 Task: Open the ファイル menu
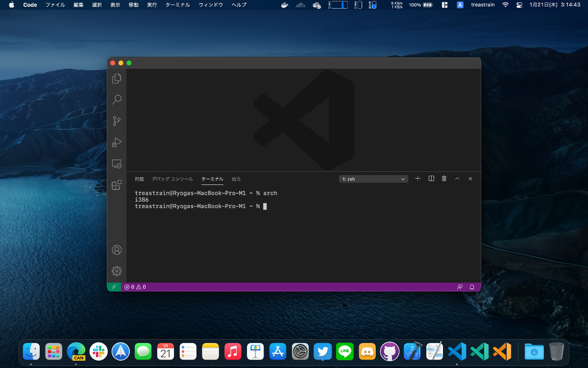pos(55,5)
